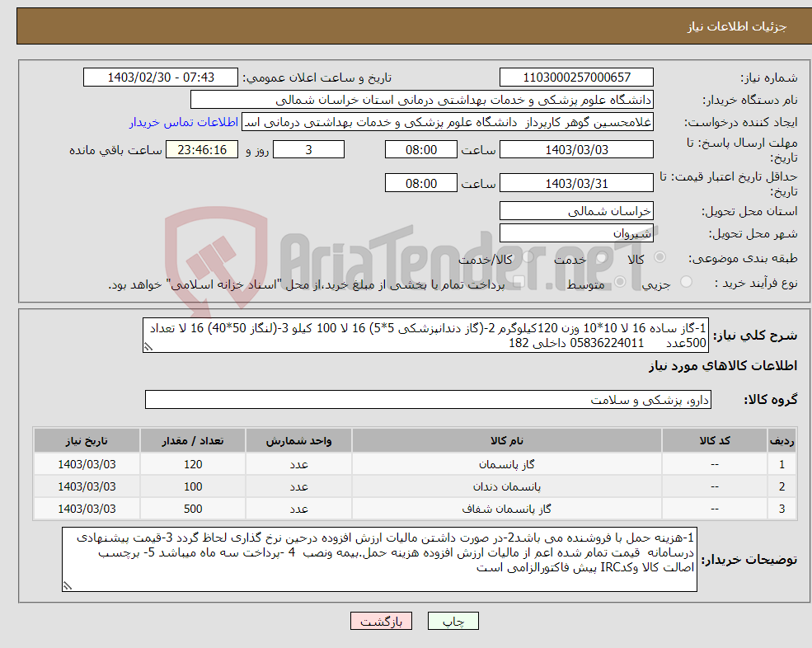The height and width of the screenshot is (648, 812).
Task: Select the جزیی purchase type radio
Action: 686,282
